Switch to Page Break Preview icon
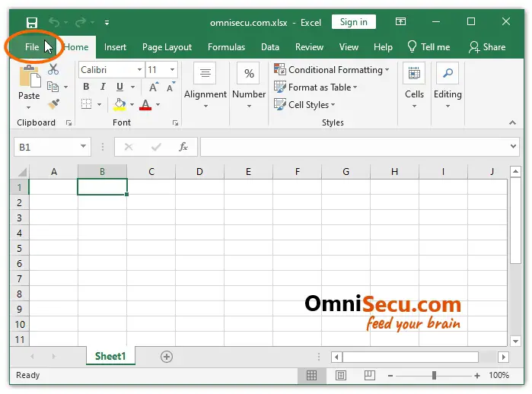The image size is (532, 394). point(369,375)
